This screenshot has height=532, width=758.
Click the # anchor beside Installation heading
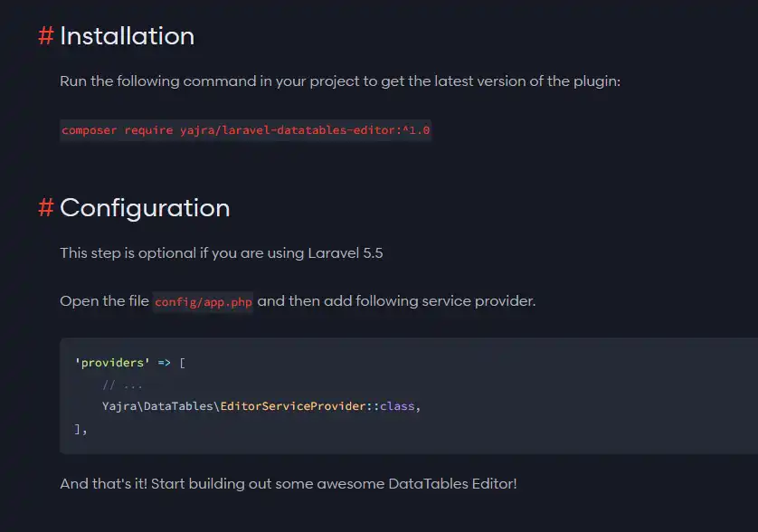pos(46,36)
